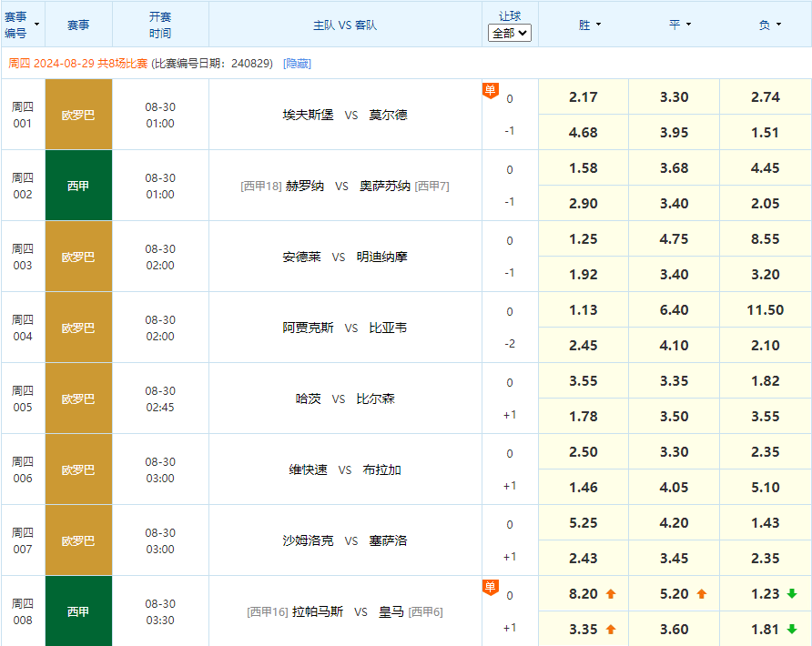The width and height of the screenshot is (812, 646).
Task: Select handicap draw odds 4.05 in match 006
Action: (674, 487)
